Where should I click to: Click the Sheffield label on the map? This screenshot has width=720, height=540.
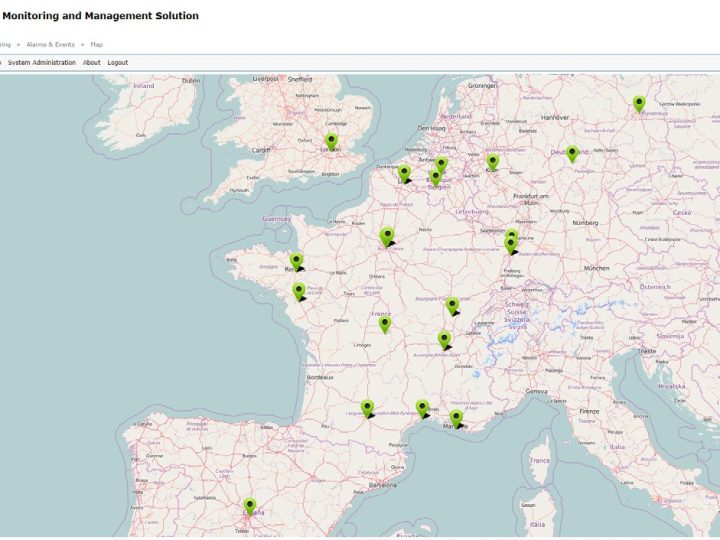300,79
